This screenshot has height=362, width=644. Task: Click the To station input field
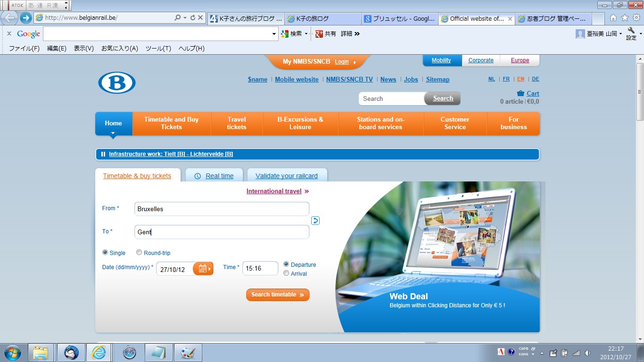point(222,232)
